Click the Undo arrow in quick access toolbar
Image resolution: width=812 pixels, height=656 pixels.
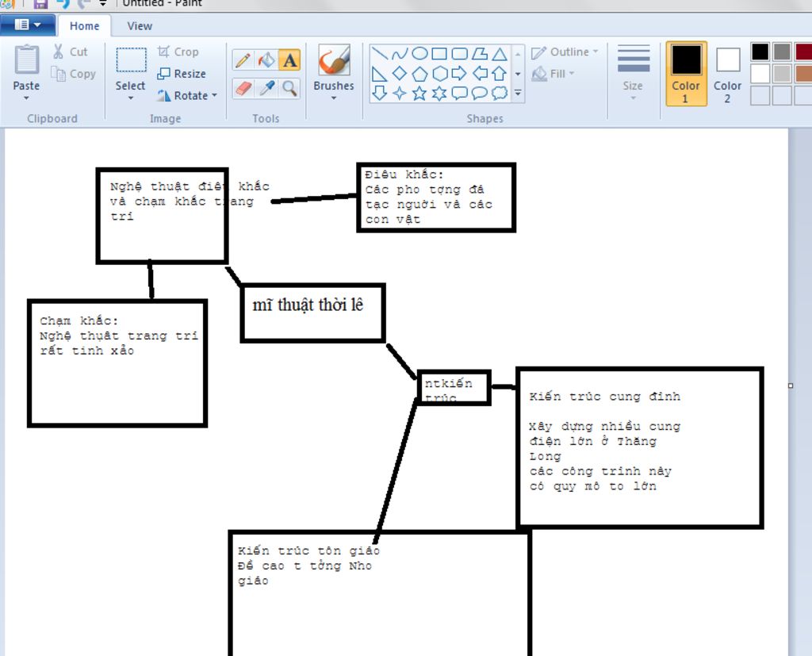pyautogui.click(x=63, y=4)
